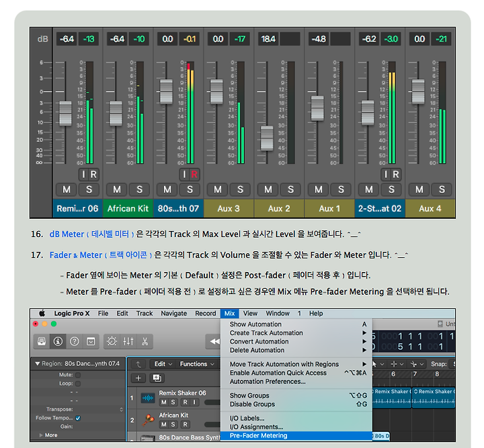Toggle red record R on 80s...th 07 strip
Viewport: 484px width, 448px height.
pos(194,175)
